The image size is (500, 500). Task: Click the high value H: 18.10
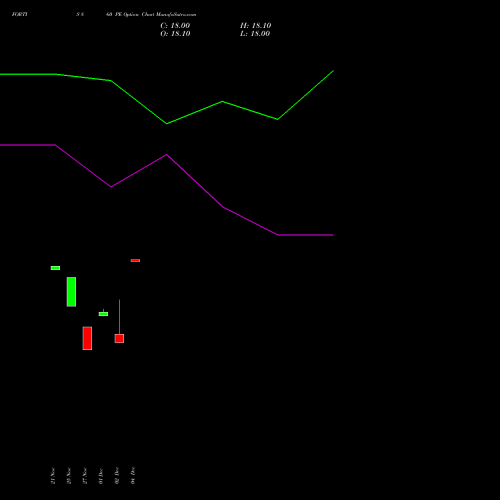coord(255,26)
